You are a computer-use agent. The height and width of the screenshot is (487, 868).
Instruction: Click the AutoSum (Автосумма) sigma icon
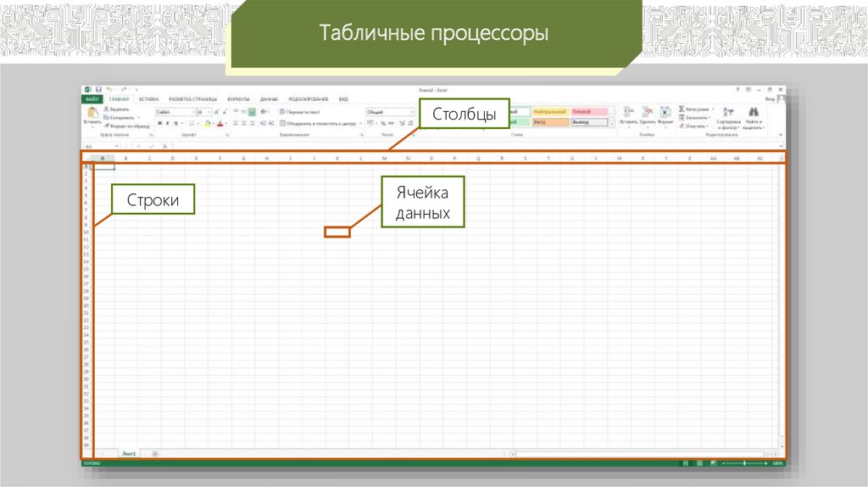pyautogui.click(x=682, y=109)
